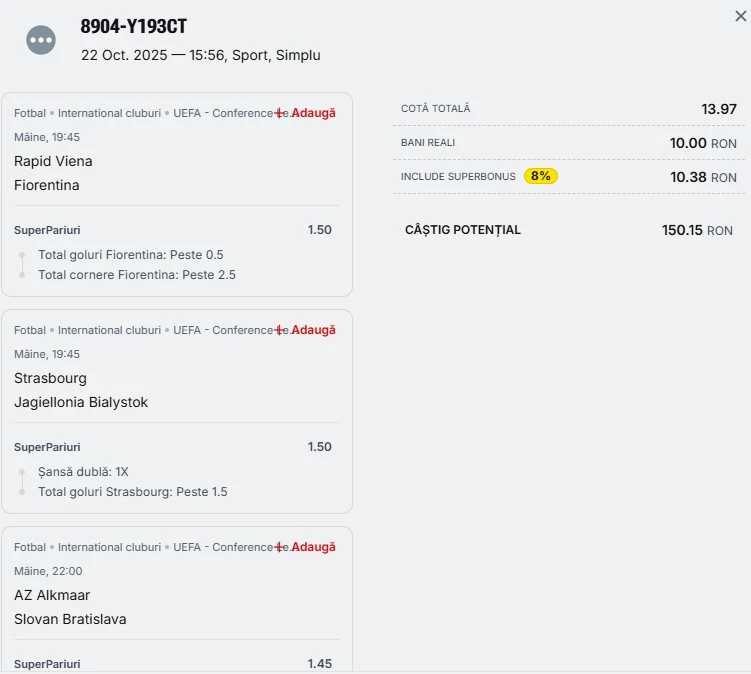
Task: Click the Strasbourg team name
Action: [x=50, y=378]
